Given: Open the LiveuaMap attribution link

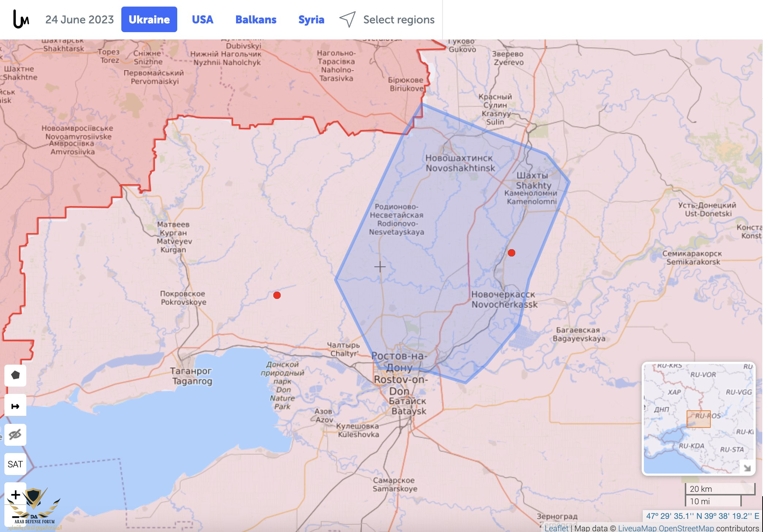Looking at the screenshot, I should [x=637, y=528].
